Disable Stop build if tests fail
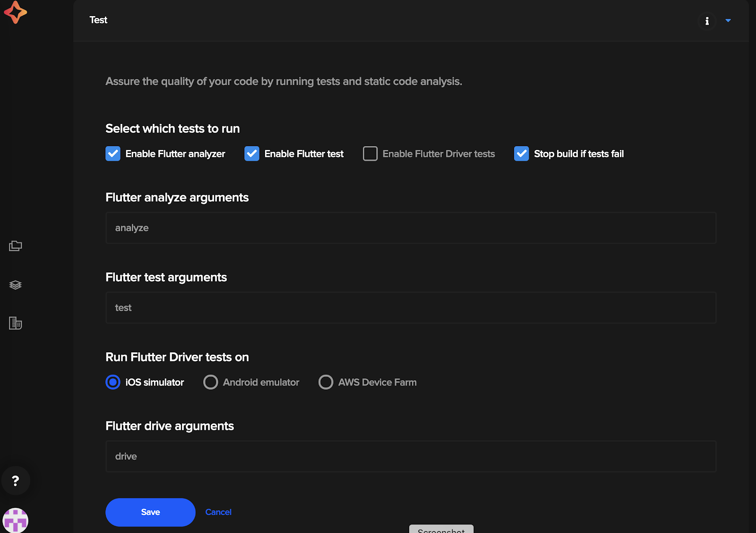The width and height of the screenshot is (756, 533). point(521,154)
